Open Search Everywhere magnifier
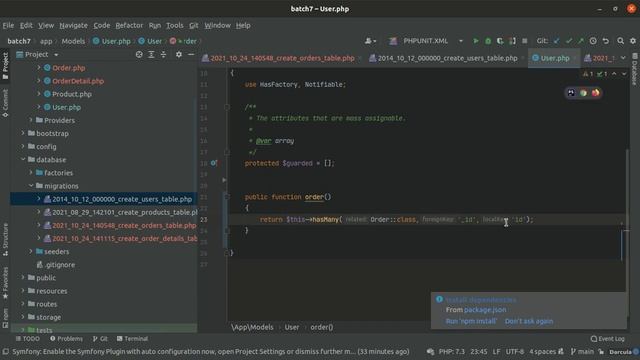 [x=620, y=41]
